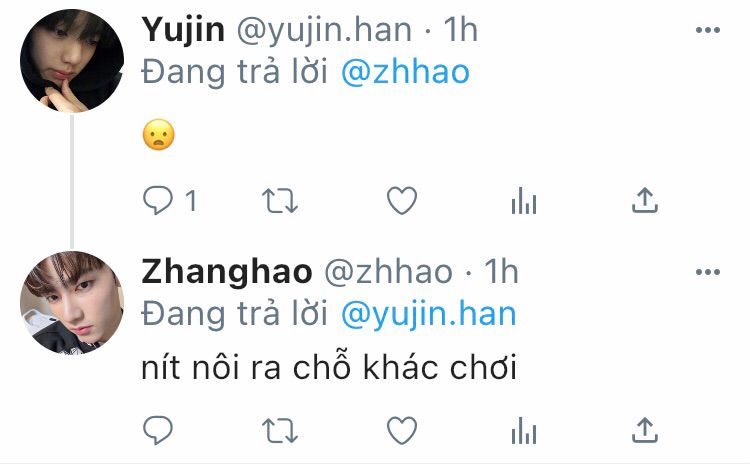Click the Yujin display name

click(x=183, y=30)
